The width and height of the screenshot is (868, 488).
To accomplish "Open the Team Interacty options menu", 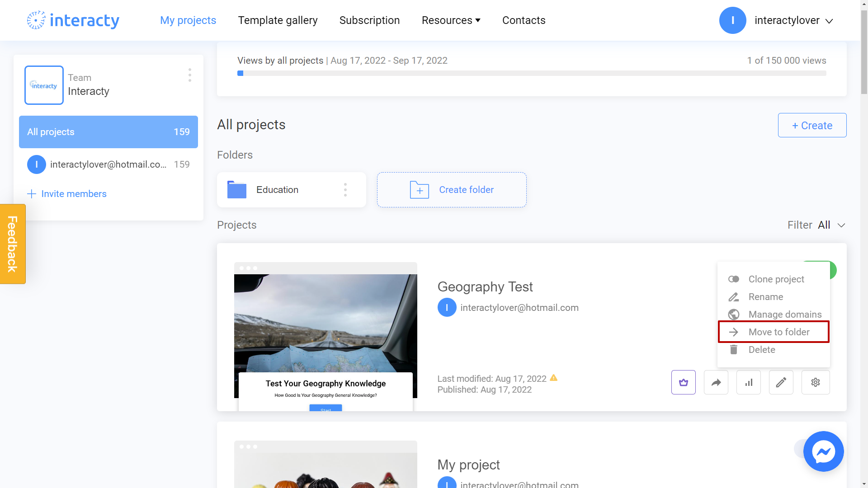I will pyautogui.click(x=189, y=75).
